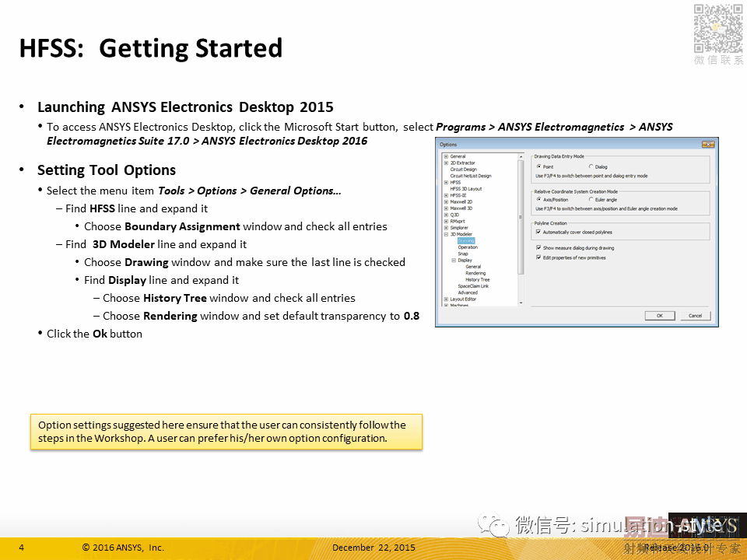Click the Cancel button in Options dialog

tap(695, 316)
